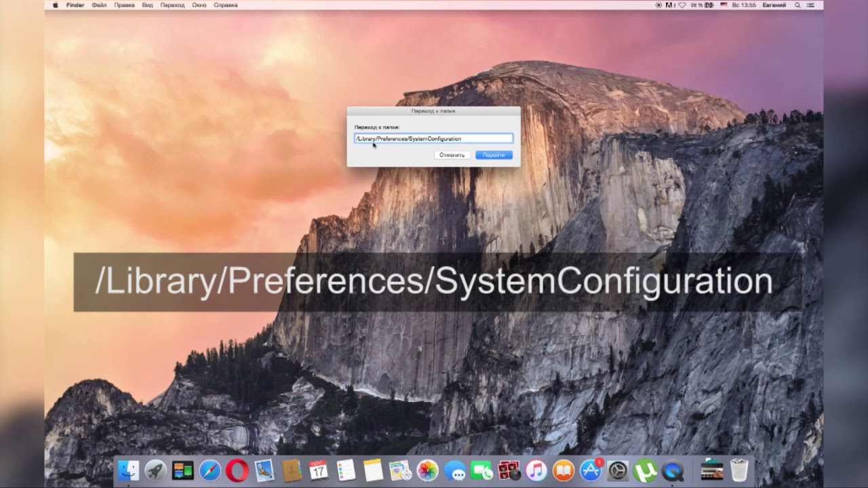This screenshot has height=488, width=868.
Task: Open Calendar icon showing 17
Action: (319, 470)
